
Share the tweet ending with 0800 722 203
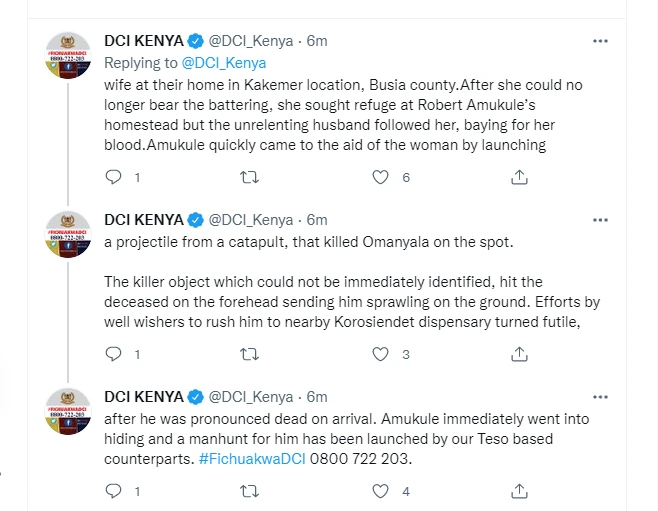tap(519, 491)
